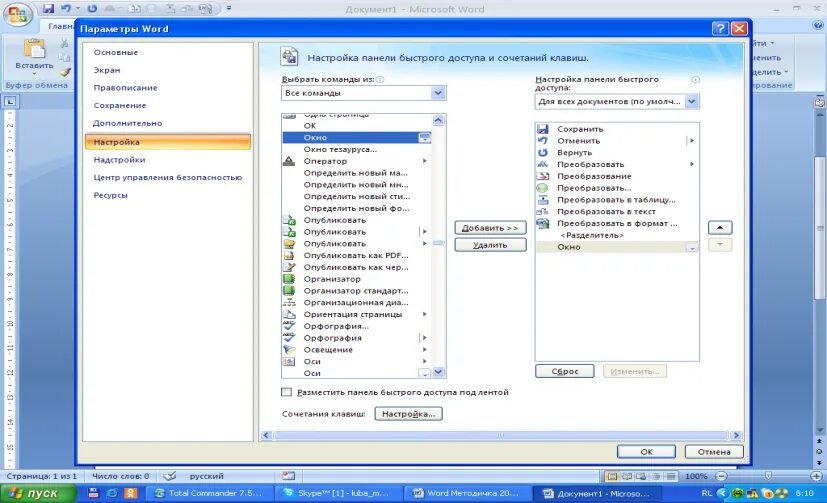This screenshot has width=827, height=503.
Task: Click the dialog's question mark help icon
Action: 720,28
